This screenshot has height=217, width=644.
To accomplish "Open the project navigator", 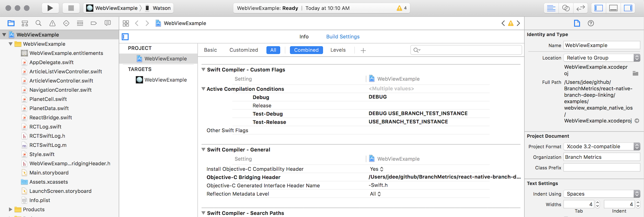I will 11,23.
